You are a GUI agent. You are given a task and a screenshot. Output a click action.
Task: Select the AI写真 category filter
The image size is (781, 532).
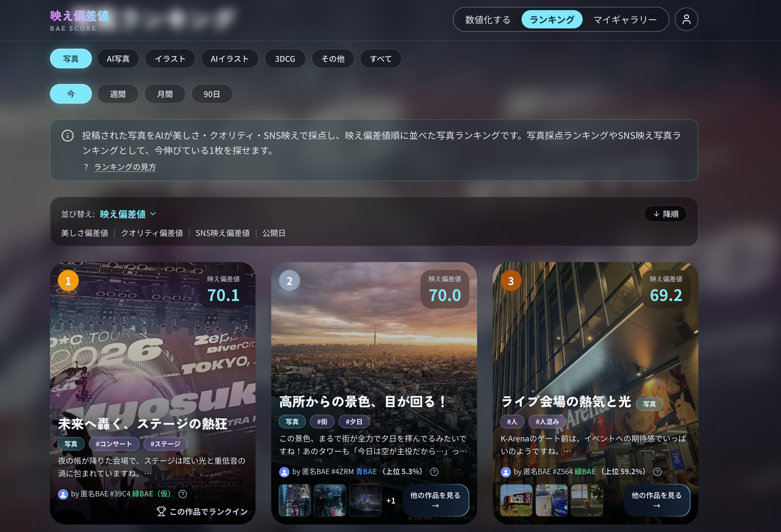click(118, 59)
